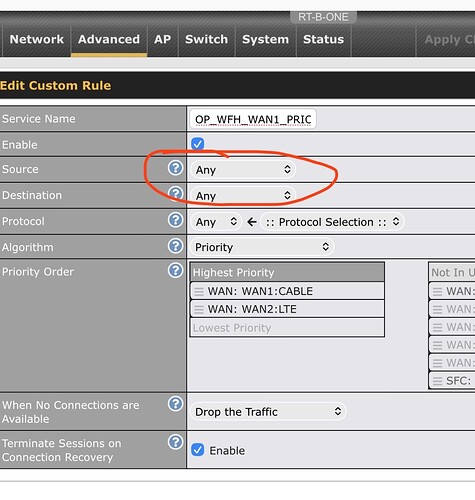Open the Destination dropdown set to Any
This screenshot has width=475, height=500.
[x=243, y=196]
